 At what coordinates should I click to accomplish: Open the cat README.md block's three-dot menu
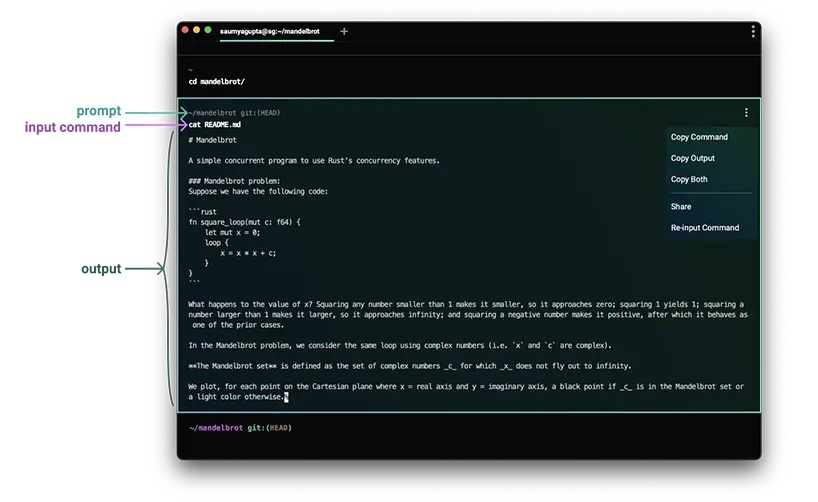(x=746, y=113)
